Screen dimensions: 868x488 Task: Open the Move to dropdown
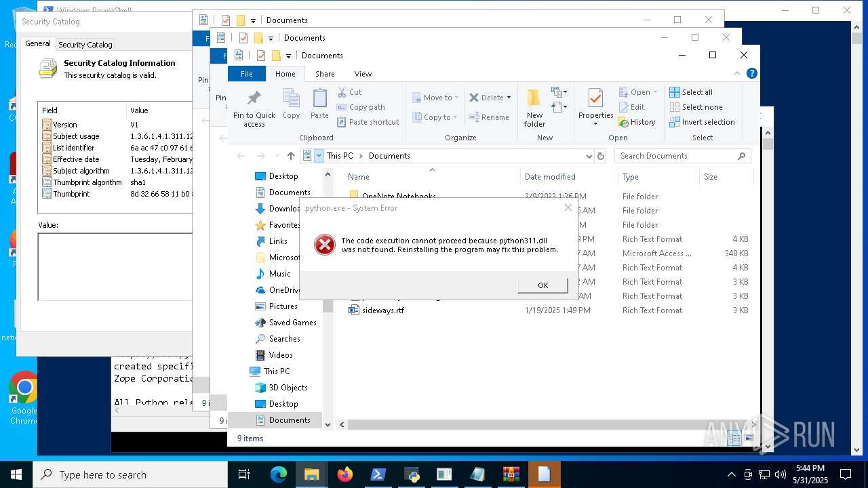coord(435,98)
